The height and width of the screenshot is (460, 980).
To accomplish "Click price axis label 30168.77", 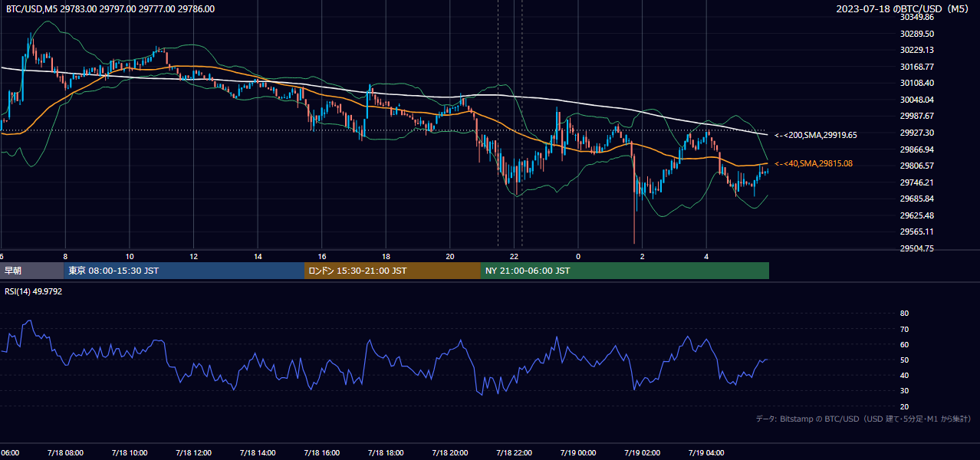I will coord(917,67).
